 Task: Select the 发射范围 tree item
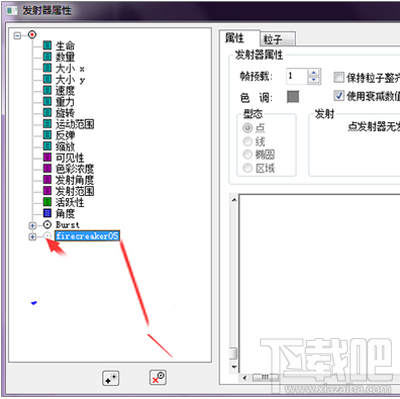click(75, 191)
